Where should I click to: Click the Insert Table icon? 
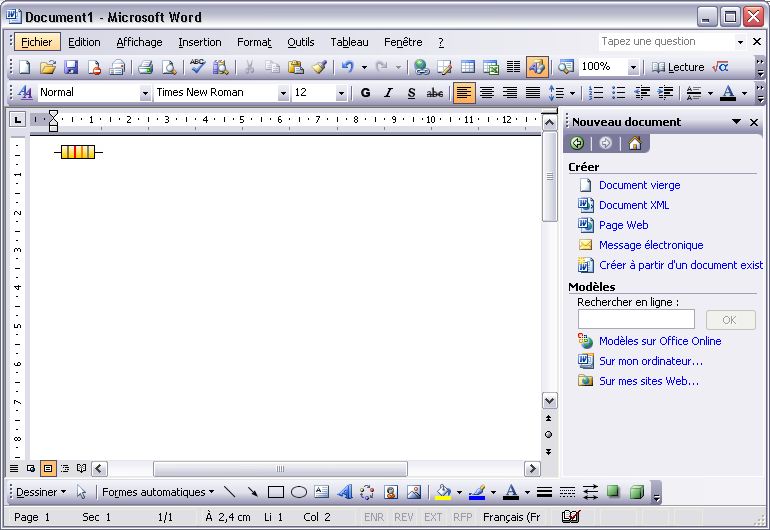point(468,67)
